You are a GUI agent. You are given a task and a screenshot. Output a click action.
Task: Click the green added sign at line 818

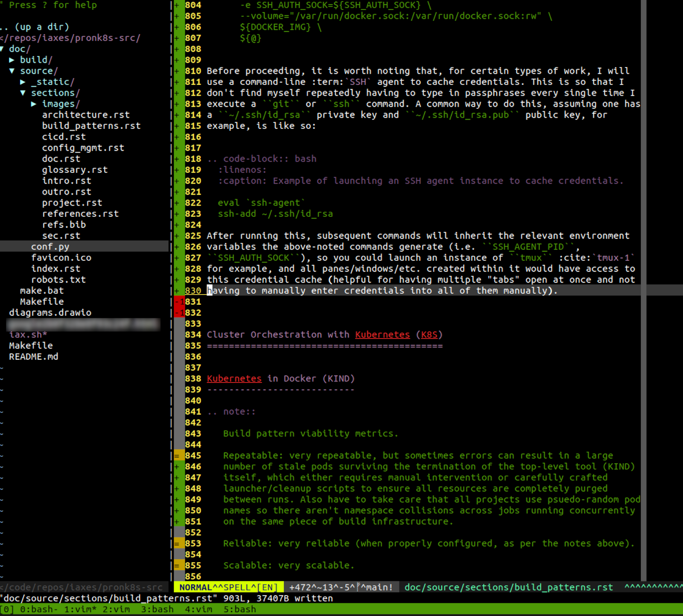tap(179, 159)
